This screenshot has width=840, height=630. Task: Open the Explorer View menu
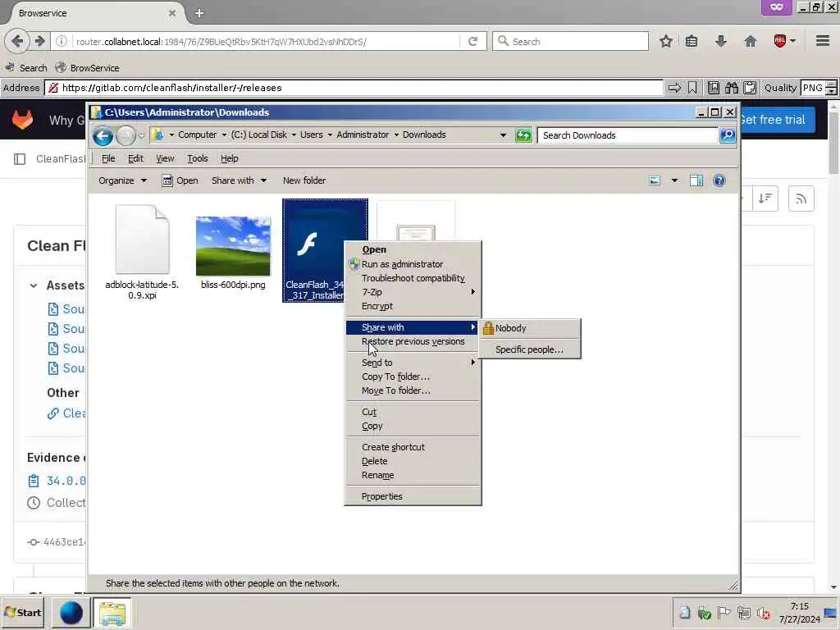tap(165, 158)
